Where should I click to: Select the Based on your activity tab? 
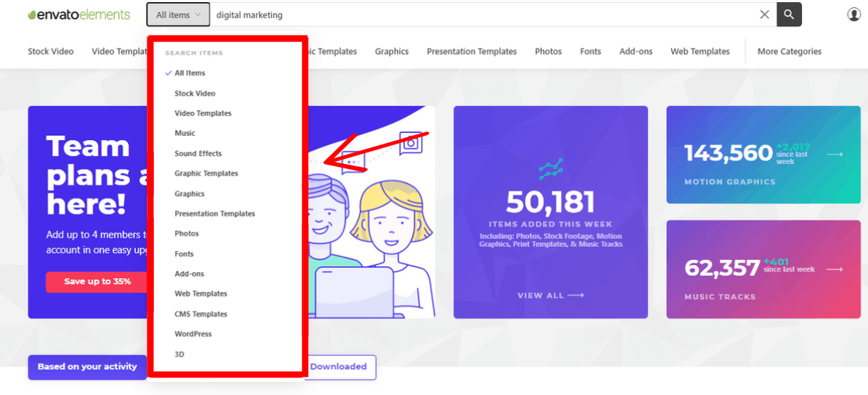[x=87, y=367]
